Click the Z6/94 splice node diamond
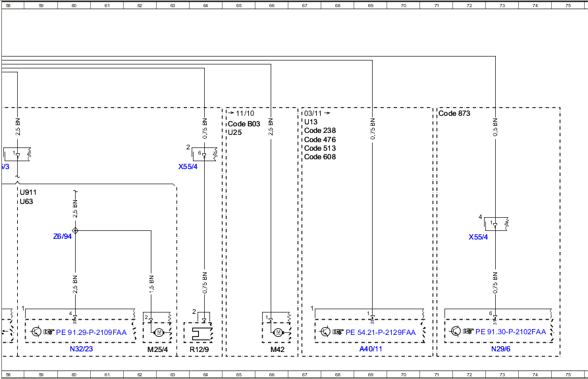 pyautogui.click(x=75, y=230)
